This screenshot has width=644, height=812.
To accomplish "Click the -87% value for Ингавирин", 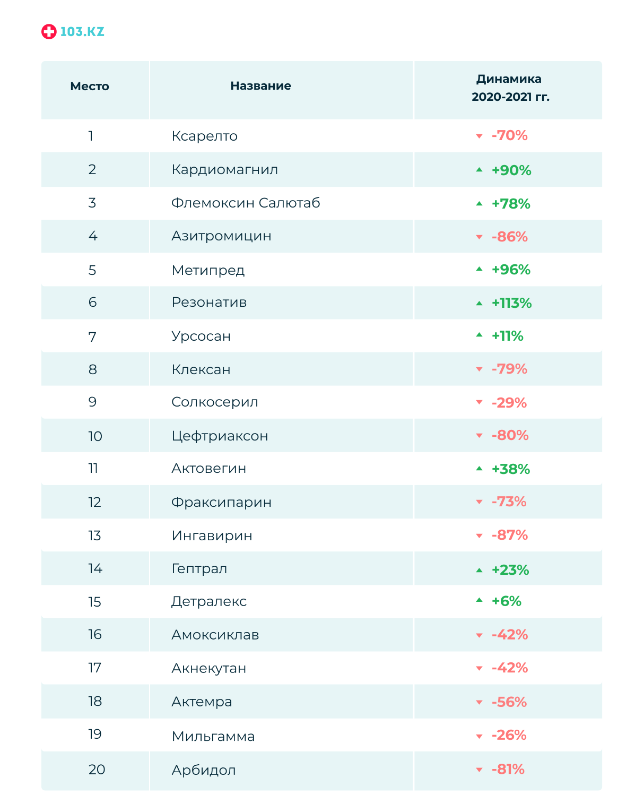I will (509, 535).
